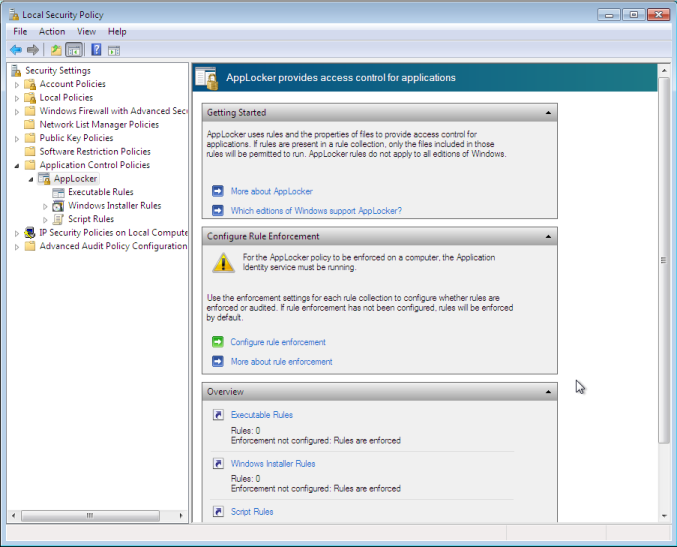Screen dimensions: 677x547
Task: Click the Account Policies folder icon
Action: (30, 84)
